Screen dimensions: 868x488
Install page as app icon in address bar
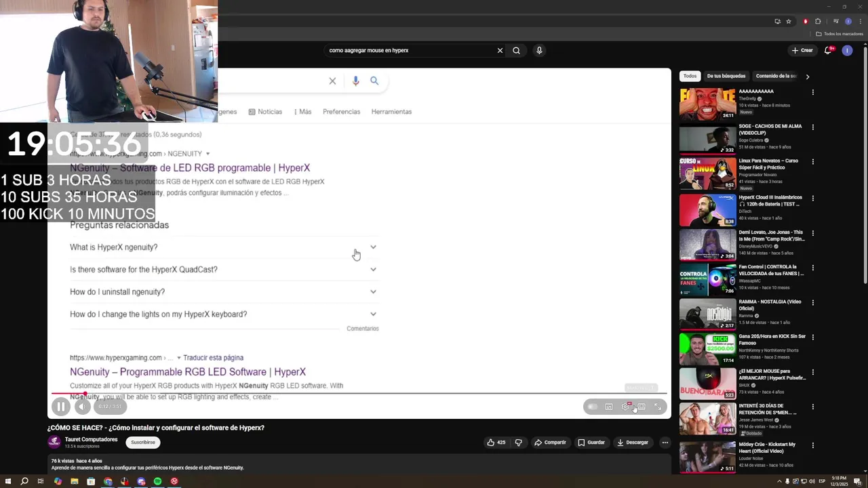pos(777,21)
